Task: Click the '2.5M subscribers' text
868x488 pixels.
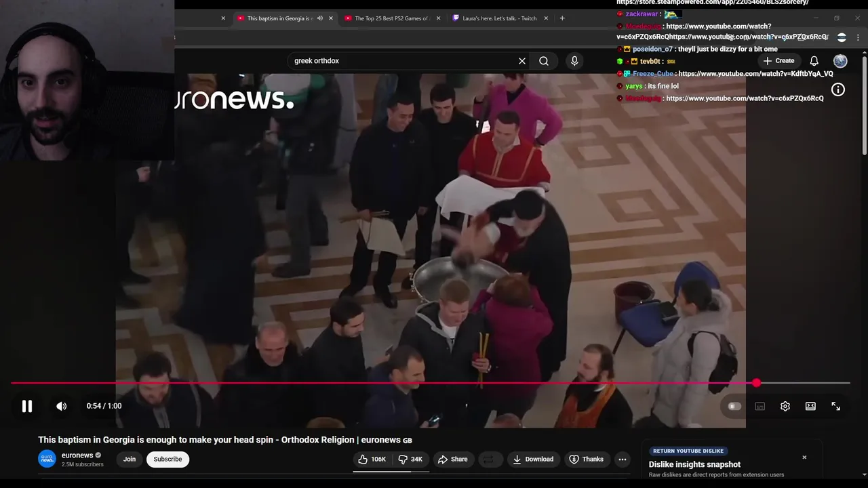Action: 83,465
